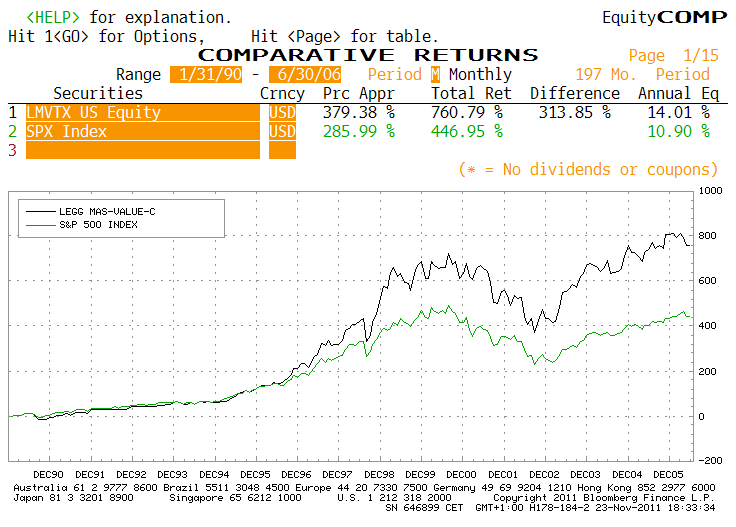The width and height of the screenshot is (736, 527).
Task: Click Copyright 2011 Bloomberg Finance L.P. text
Action: click(604, 498)
